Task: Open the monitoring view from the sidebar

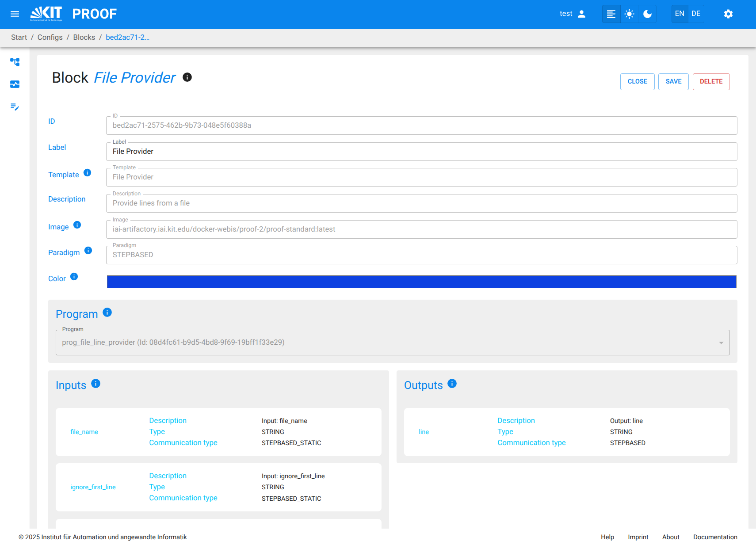Action: point(15,84)
